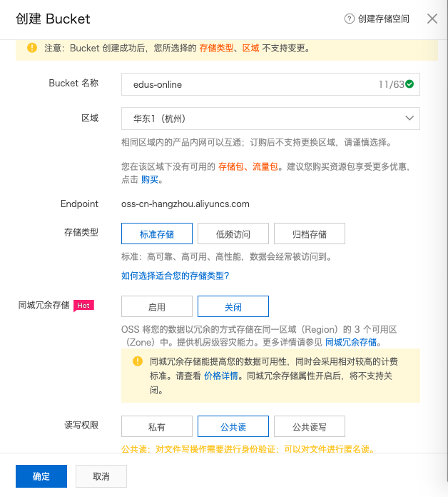
Task: Enable 同城冗余存储 with 启用
Action: [156, 306]
